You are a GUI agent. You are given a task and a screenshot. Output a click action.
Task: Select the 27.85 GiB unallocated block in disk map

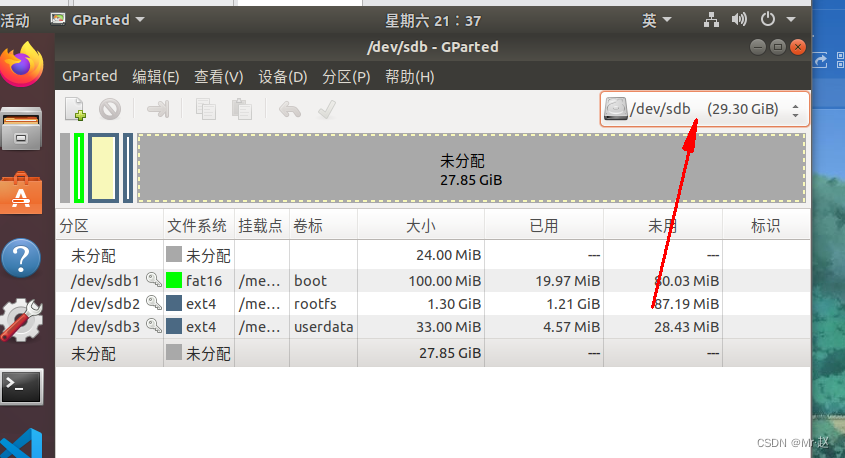tap(472, 168)
